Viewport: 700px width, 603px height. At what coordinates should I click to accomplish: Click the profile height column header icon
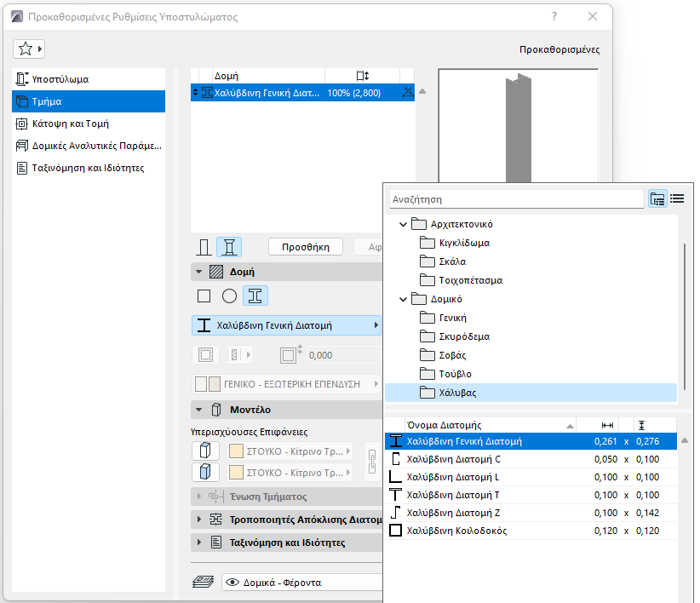pyautogui.click(x=641, y=425)
